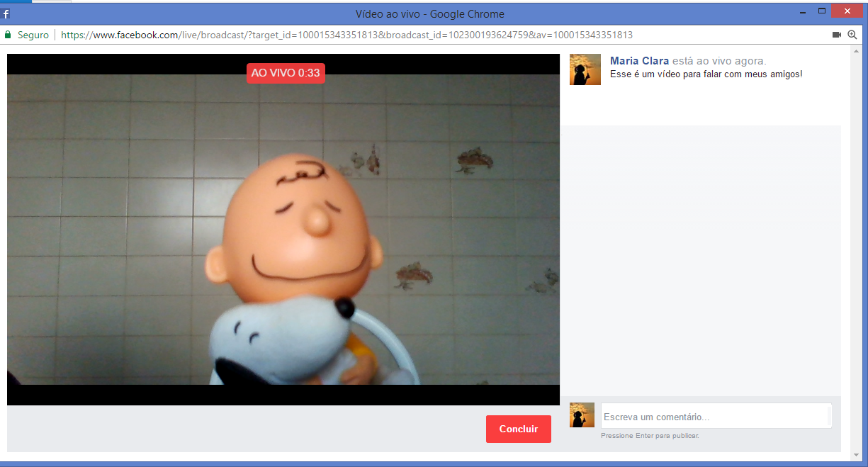
Task: Click Maria Clara's profile picture beside the post
Action: [x=585, y=69]
